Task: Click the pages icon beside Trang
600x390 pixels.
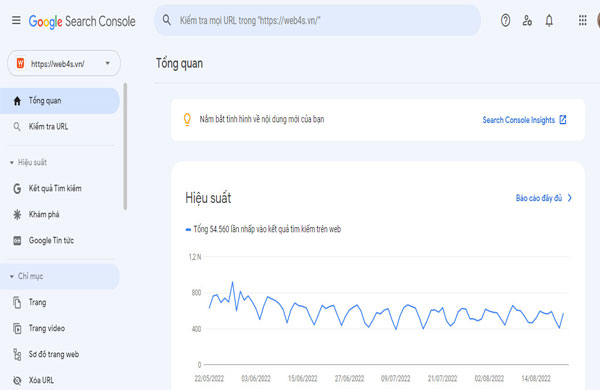Action: click(17, 302)
